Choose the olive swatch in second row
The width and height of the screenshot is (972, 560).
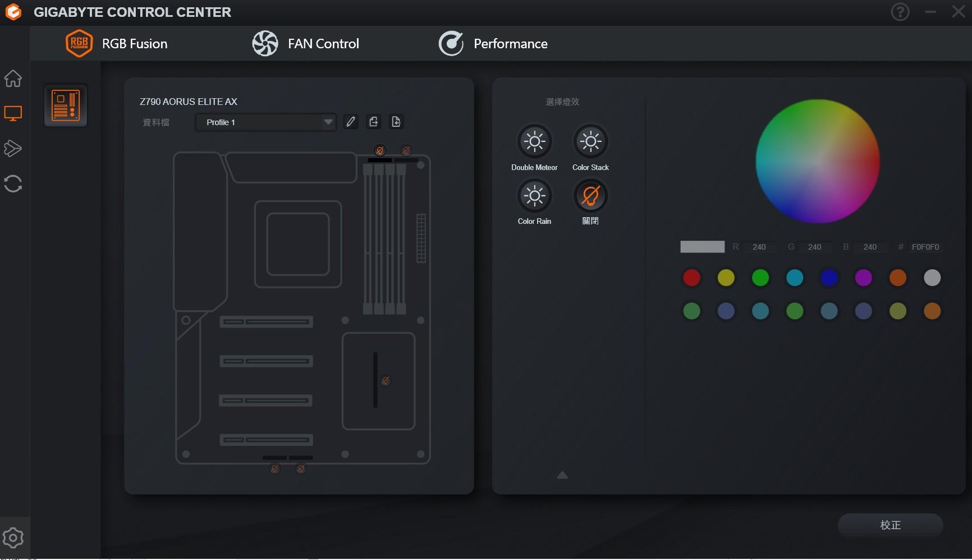pos(898,311)
